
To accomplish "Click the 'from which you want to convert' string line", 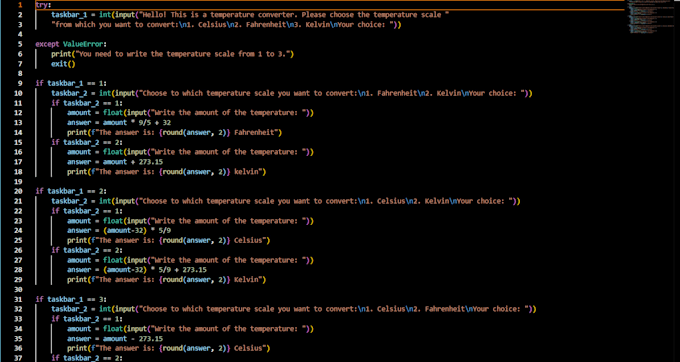I will point(226,25).
